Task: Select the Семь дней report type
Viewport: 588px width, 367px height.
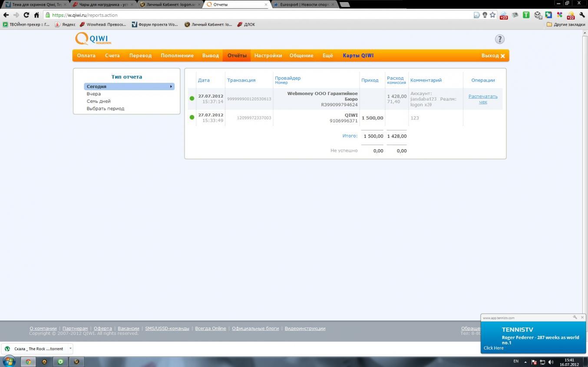Action: pyautogui.click(x=99, y=101)
